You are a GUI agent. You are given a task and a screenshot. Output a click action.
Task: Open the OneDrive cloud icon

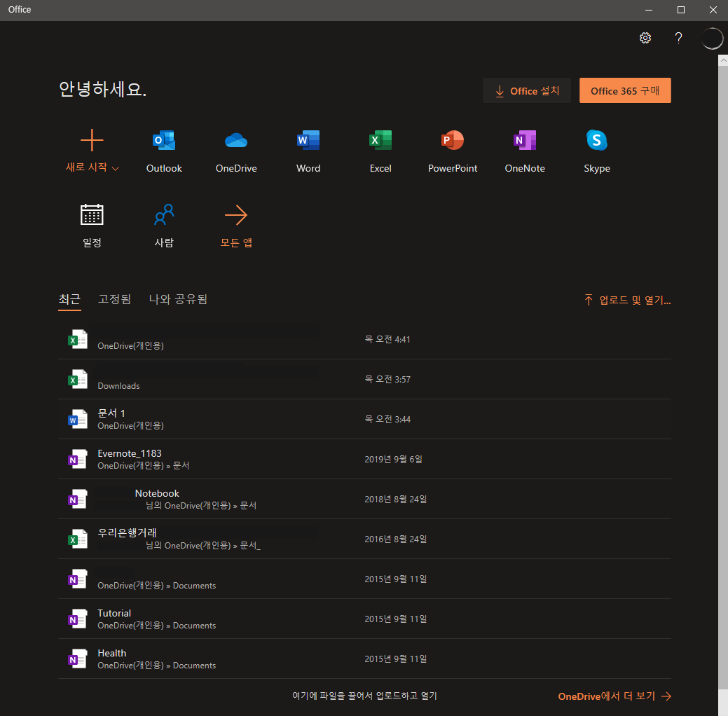pyautogui.click(x=236, y=140)
